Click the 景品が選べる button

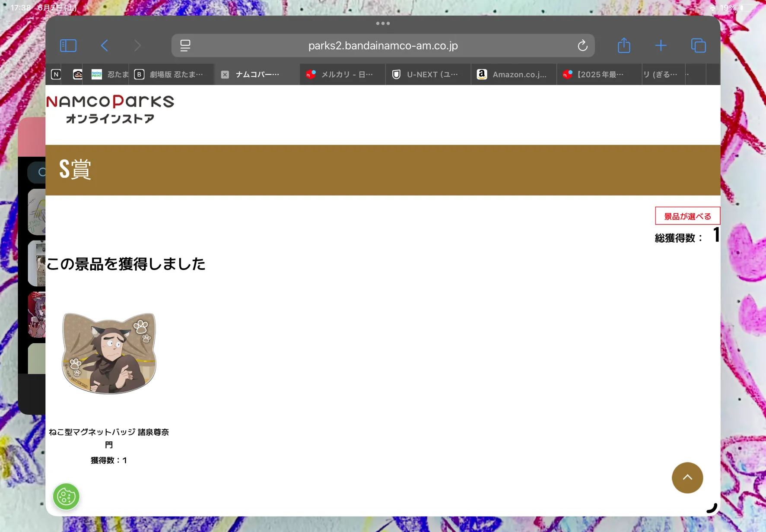687,216
